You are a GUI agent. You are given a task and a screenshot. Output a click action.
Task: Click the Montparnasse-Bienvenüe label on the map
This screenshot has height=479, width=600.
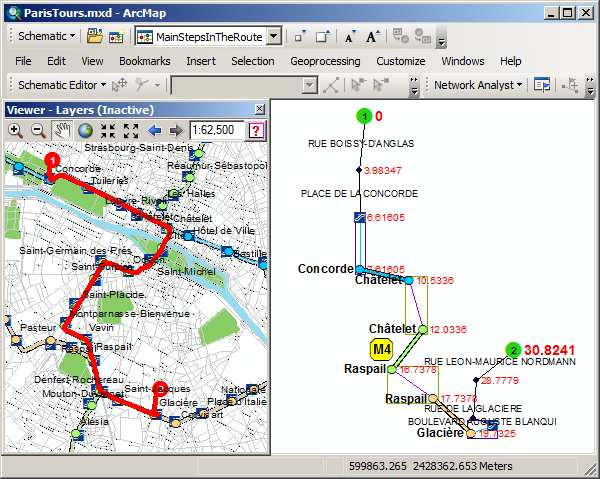coord(130,314)
